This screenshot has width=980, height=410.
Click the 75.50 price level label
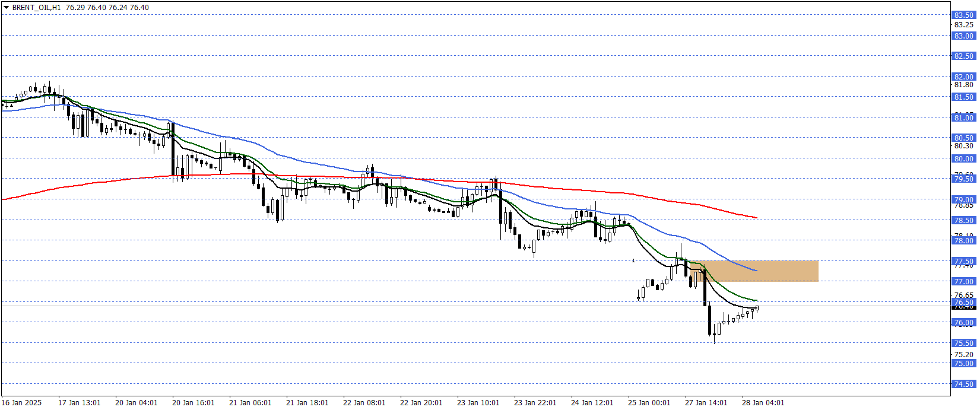(963, 343)
